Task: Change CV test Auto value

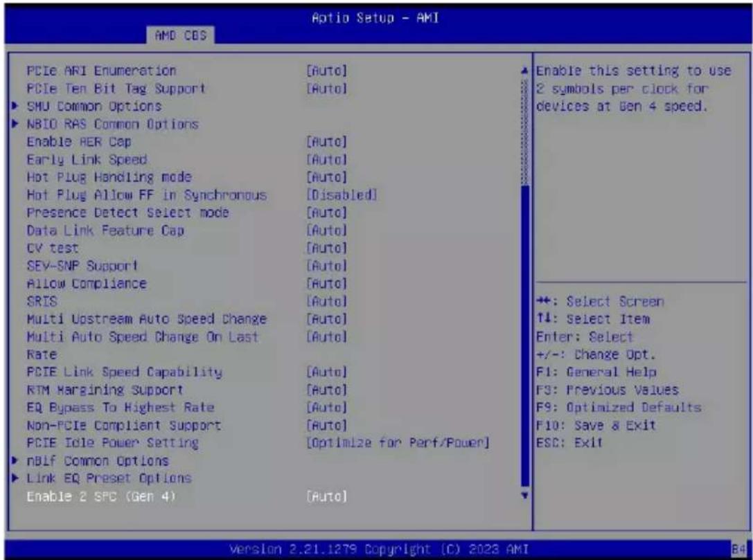Action: [326, 248]
